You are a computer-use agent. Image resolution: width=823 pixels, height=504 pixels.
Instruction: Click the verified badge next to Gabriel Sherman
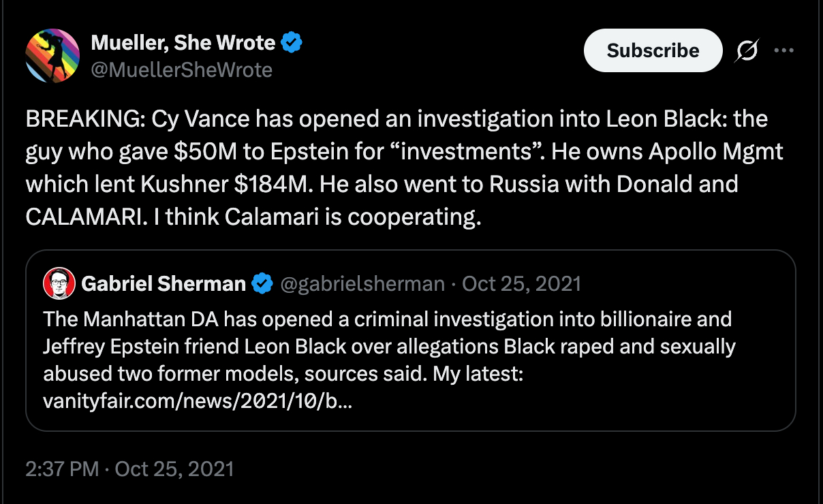262,283
